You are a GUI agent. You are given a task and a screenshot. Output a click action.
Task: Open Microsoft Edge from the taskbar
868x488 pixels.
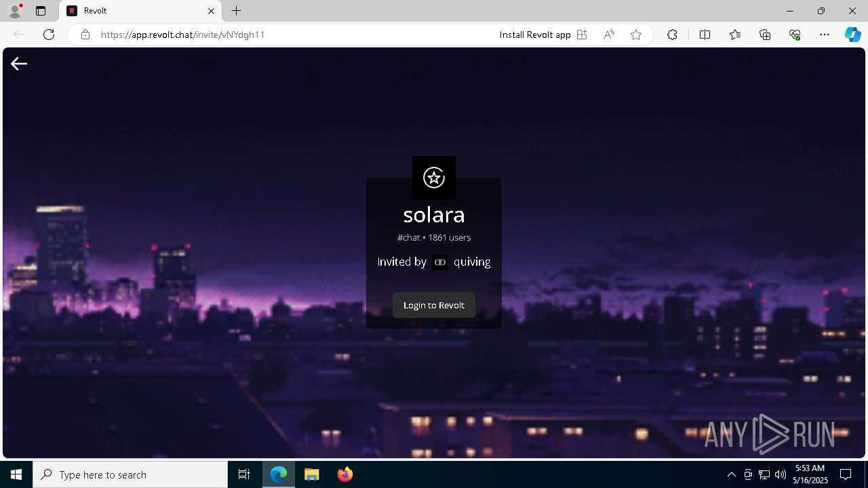[x=279, y=474]
